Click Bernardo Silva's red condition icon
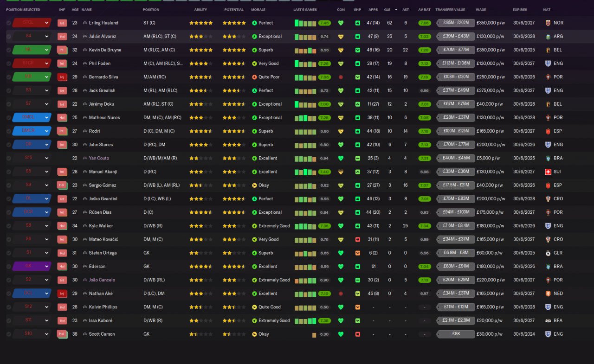Screen dimensions: 594x364 pyautogui.click(x=341, y=77)
